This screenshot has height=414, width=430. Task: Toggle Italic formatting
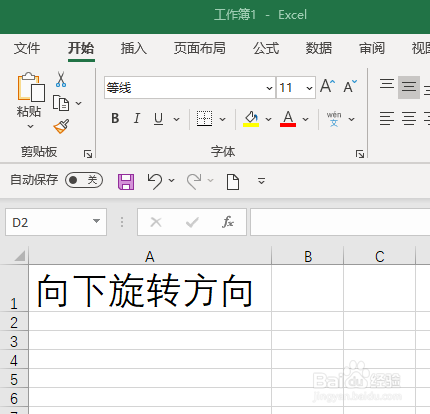pos(137,119)
